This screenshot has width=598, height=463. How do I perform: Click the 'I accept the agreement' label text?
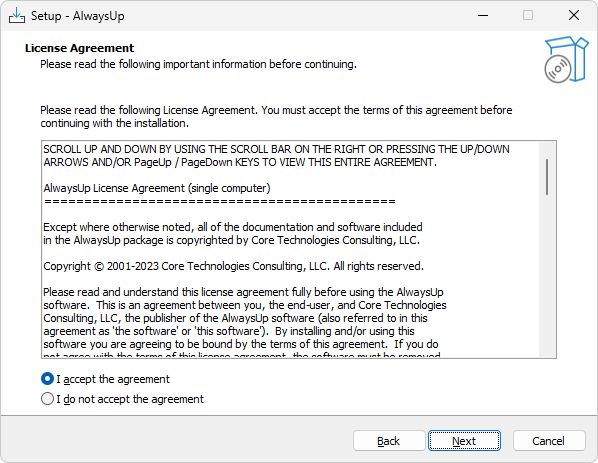pos(113,379)
